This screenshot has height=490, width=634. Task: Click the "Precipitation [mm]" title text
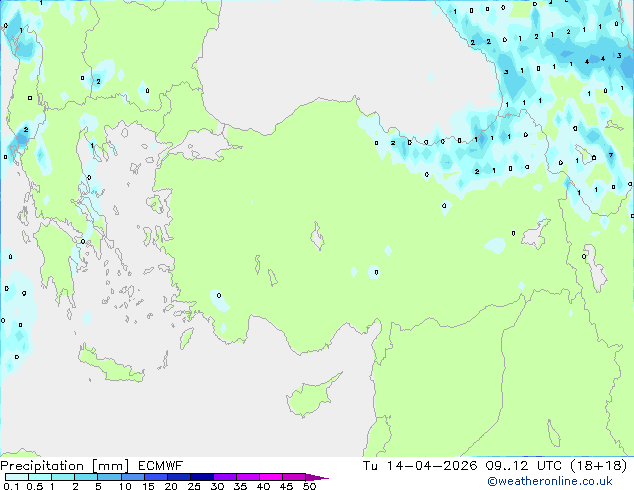point(64,466)
